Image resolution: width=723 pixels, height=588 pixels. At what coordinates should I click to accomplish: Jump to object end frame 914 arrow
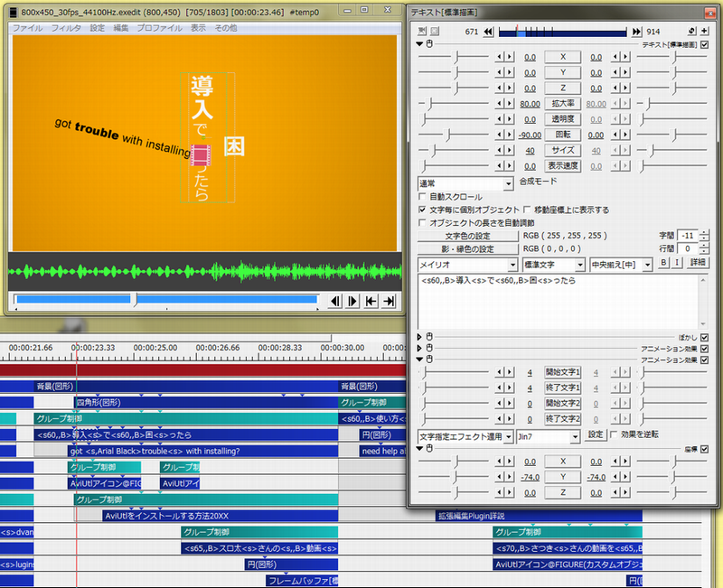point(637,32)
